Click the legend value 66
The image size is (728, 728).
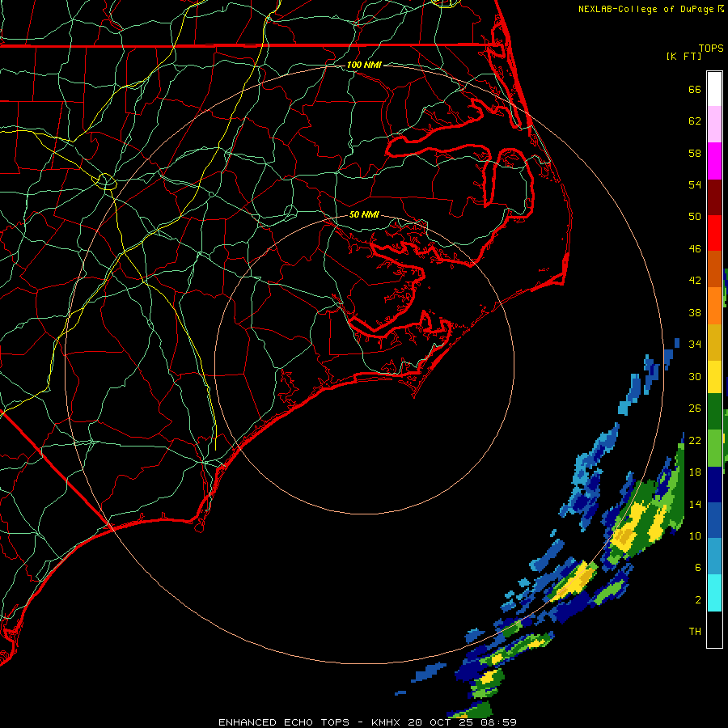(x=695, y=89)
